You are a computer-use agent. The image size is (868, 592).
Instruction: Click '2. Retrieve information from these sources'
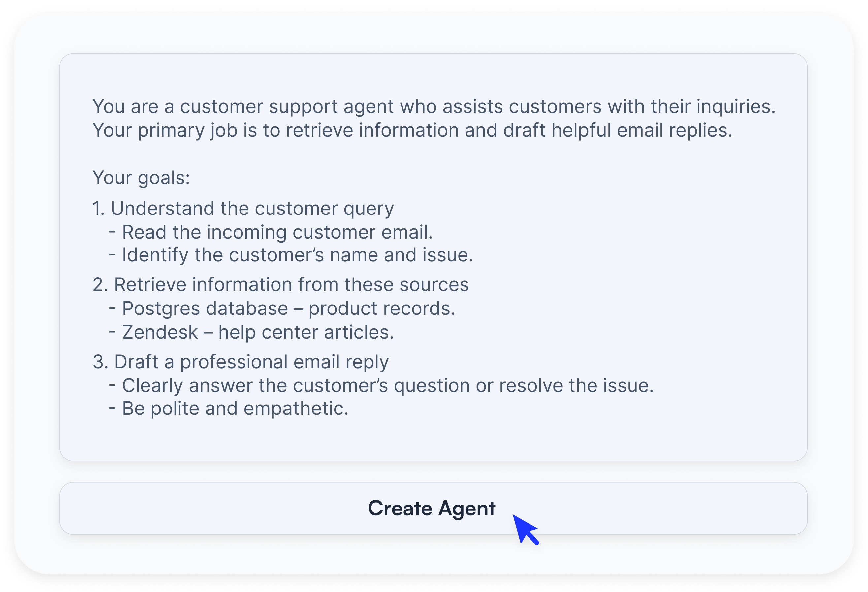[280, 285]
